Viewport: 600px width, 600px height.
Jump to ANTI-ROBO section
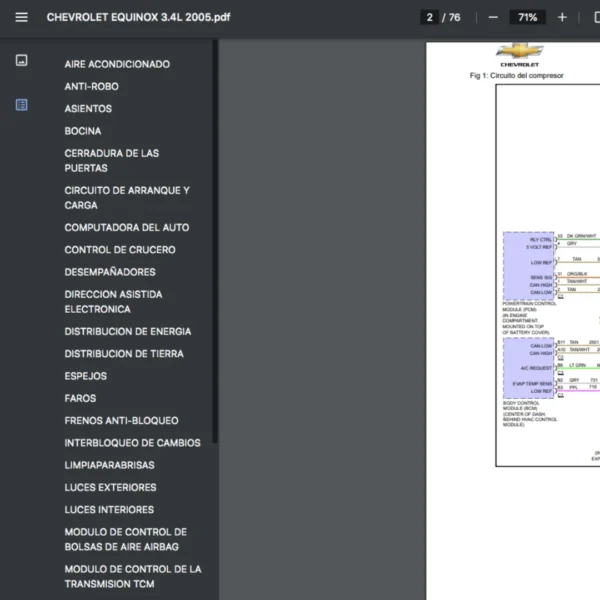[x=91, y=87]
